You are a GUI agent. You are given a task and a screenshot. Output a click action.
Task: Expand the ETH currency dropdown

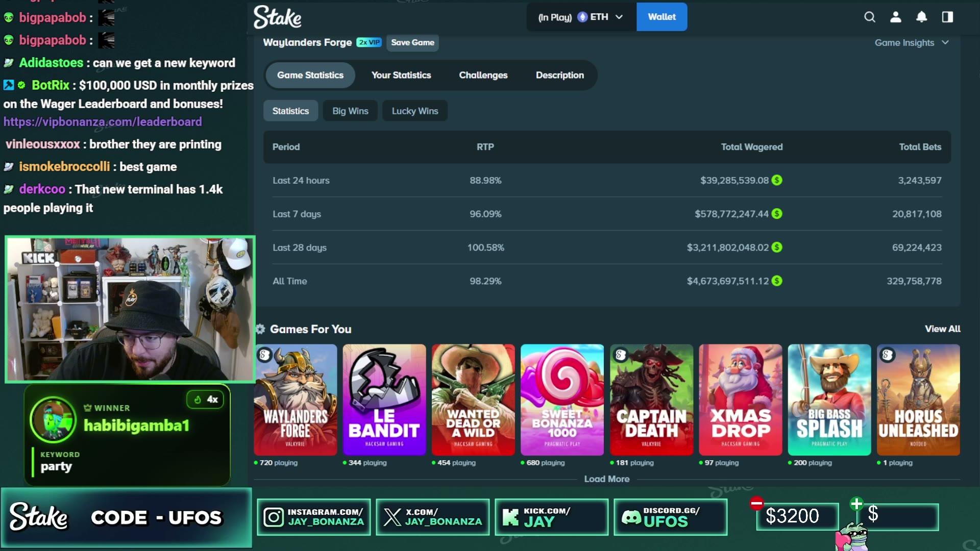(x=619, y=17)
